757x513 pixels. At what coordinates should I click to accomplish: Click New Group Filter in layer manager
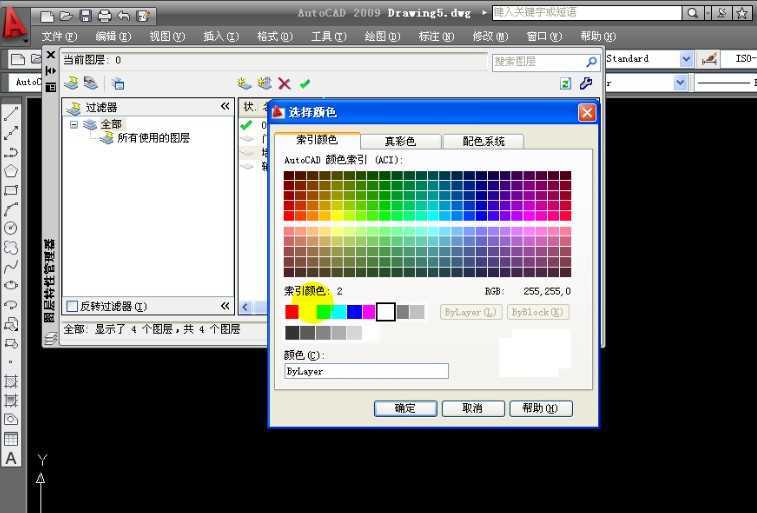coord(90,83)
